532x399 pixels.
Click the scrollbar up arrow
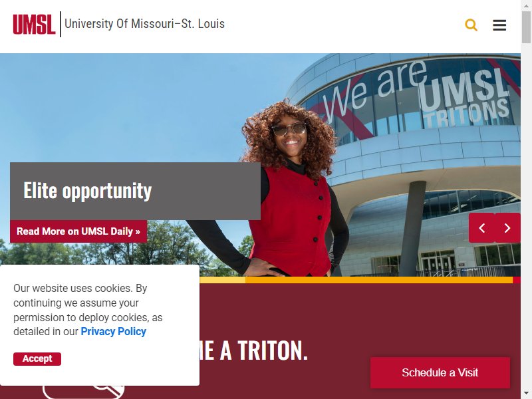pyautogui.click(x=526, y=5)
